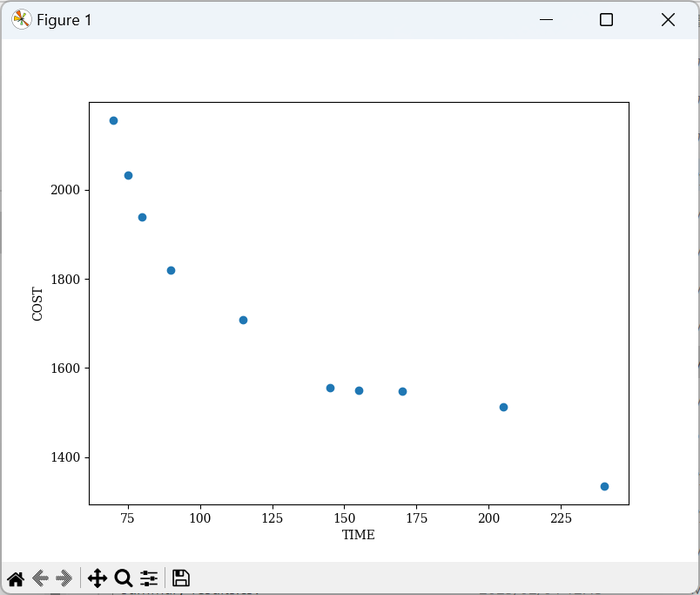Click the lowest cost data point
This screenshot has width=700, height=595.
point(604,486)
